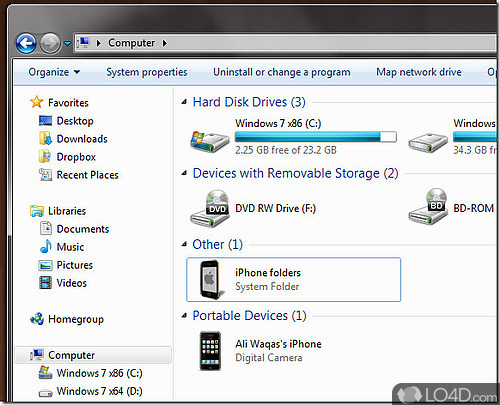Viewport: 500px width, 405px height.
Task: Open Music library
Action: 70,247
